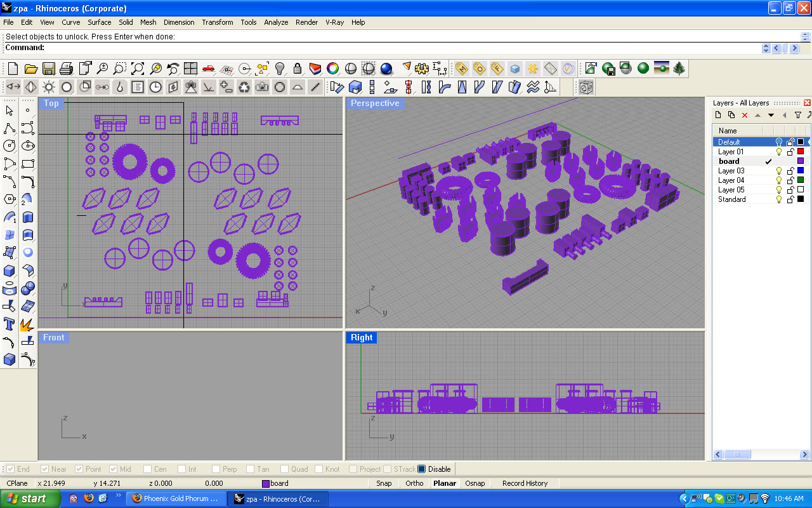Click the New file icon
Screen dimensions: 812x508
[x=13, y=69]
